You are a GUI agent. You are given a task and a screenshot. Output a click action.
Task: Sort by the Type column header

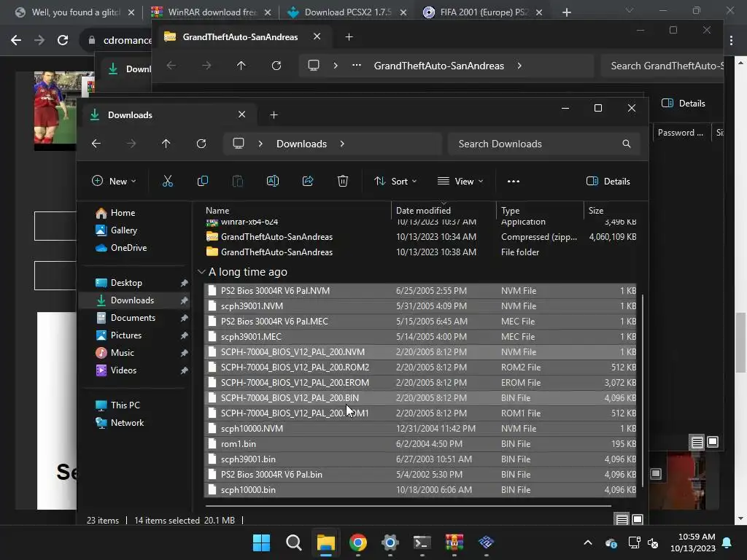[510, 211]
